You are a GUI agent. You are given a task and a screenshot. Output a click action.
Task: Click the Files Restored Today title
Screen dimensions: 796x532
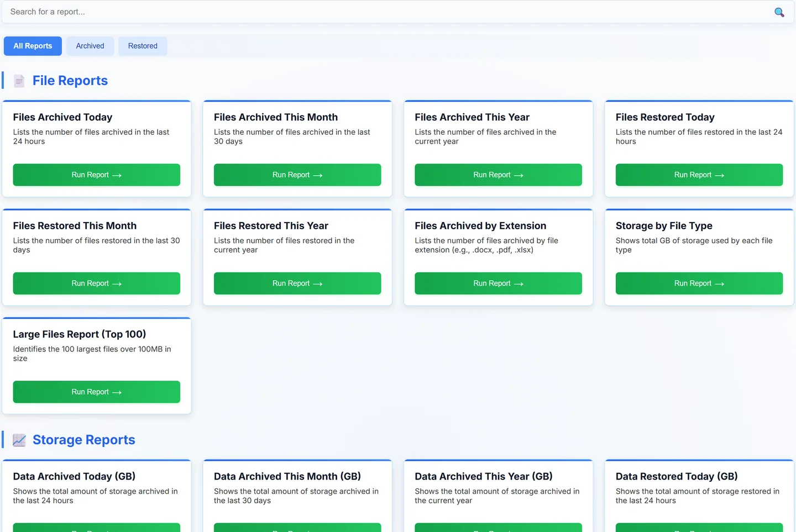[x=665, y=117]
